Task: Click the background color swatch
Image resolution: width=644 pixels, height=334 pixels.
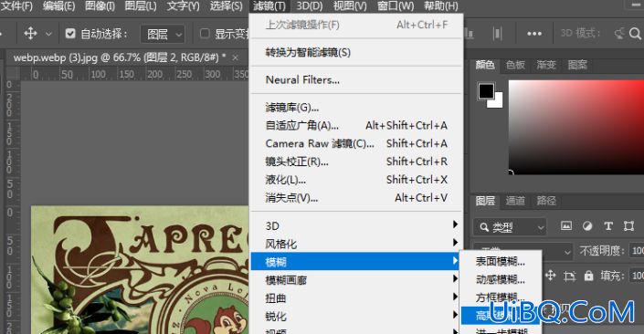Action: 498,102
